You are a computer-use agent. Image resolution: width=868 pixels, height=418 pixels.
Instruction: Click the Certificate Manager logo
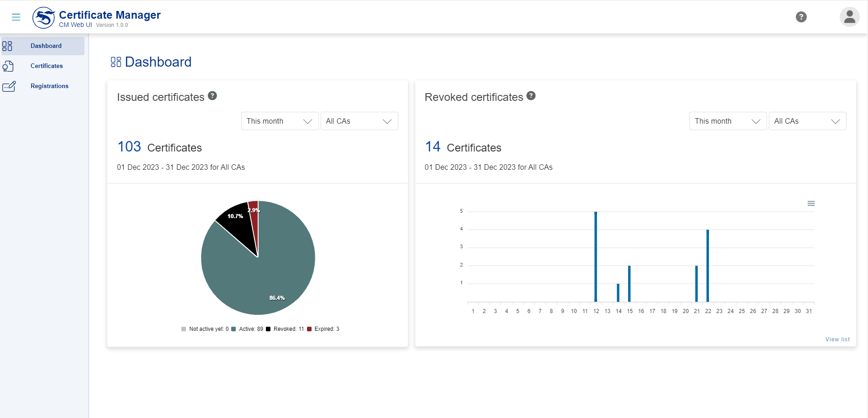(43, 18)
